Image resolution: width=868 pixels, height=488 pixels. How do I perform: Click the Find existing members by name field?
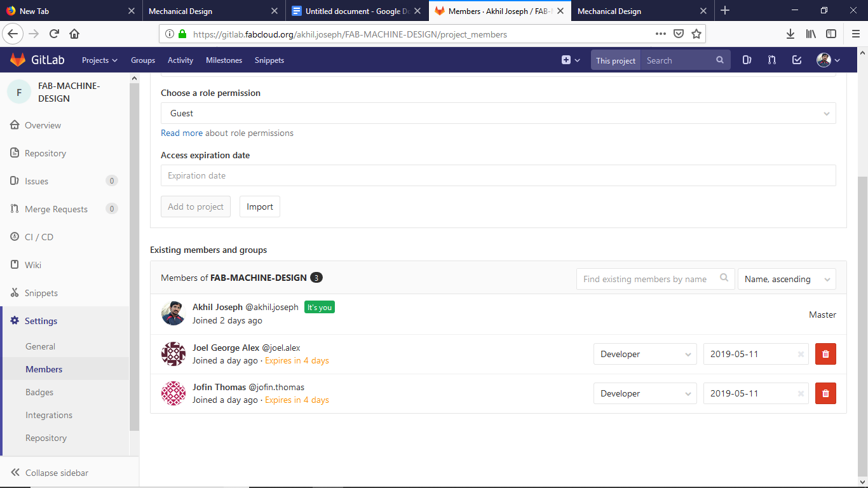pos(655,279)
